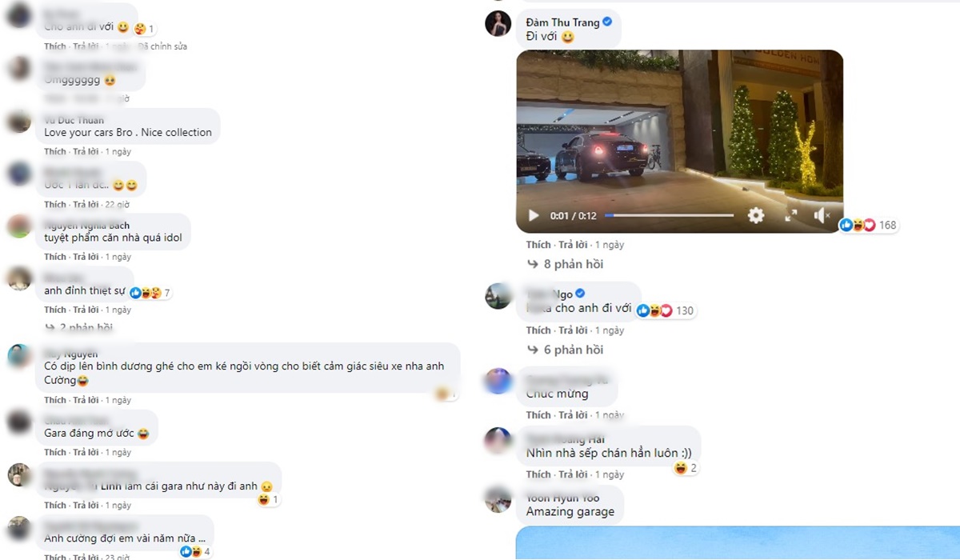Expand video to fullscreen
960x560 pixels.
coord(790,215)
